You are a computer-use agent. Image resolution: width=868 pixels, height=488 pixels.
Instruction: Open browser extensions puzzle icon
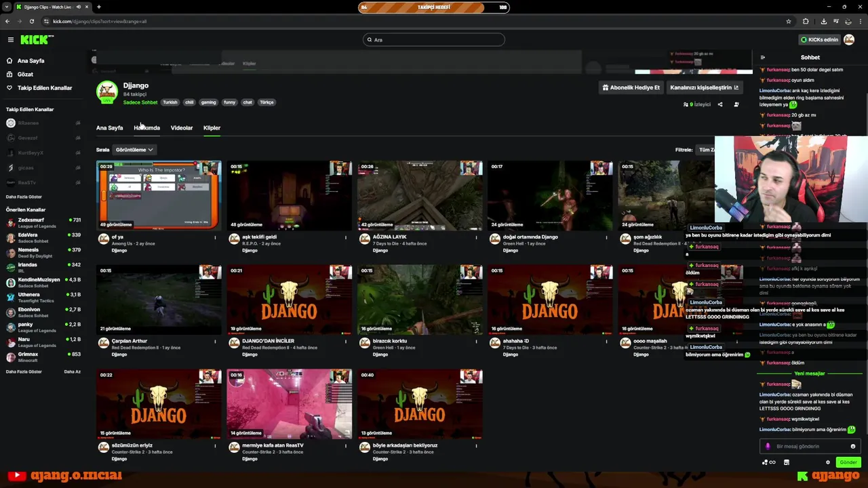click(806, 21)
